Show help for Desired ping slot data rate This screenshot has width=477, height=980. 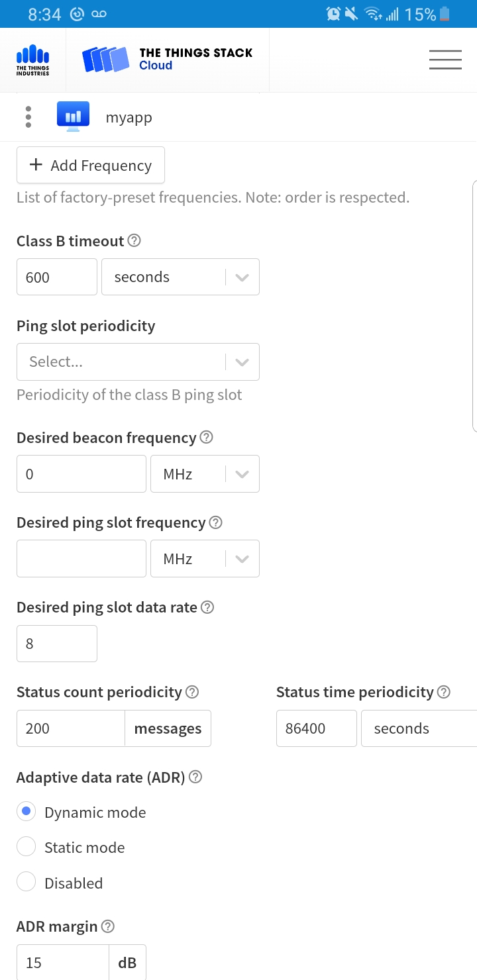[207, 607]
